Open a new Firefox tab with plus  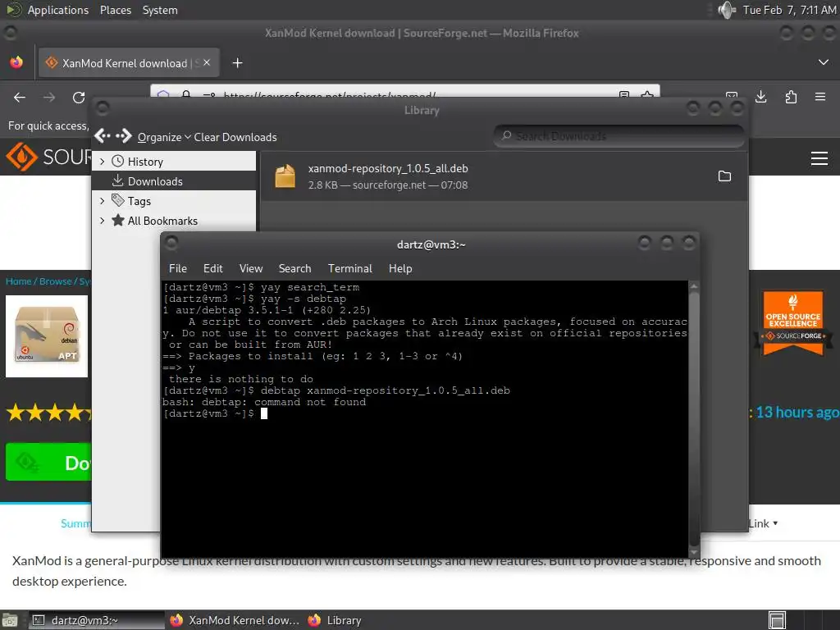(x=237, y=63)
